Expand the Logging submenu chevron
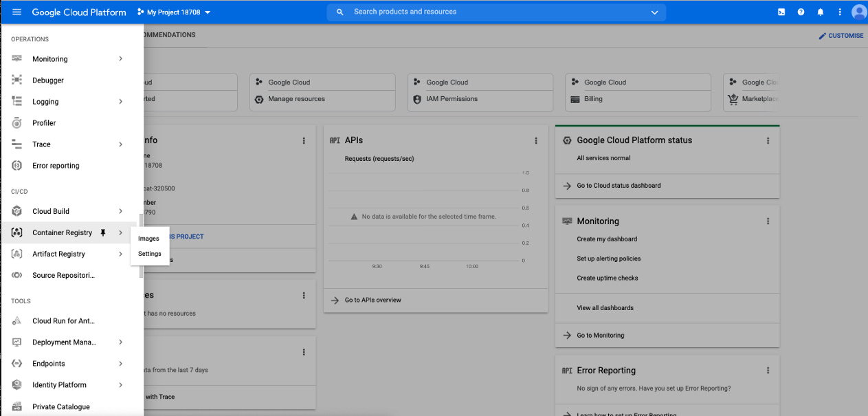Viewport: 868px width, 416px height. 120,102
